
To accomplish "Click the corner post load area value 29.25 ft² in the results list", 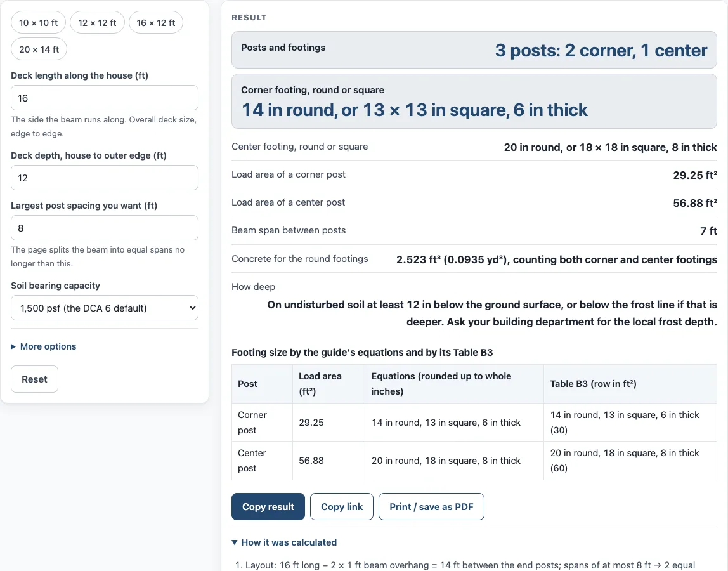I will [x=695, y=175].
